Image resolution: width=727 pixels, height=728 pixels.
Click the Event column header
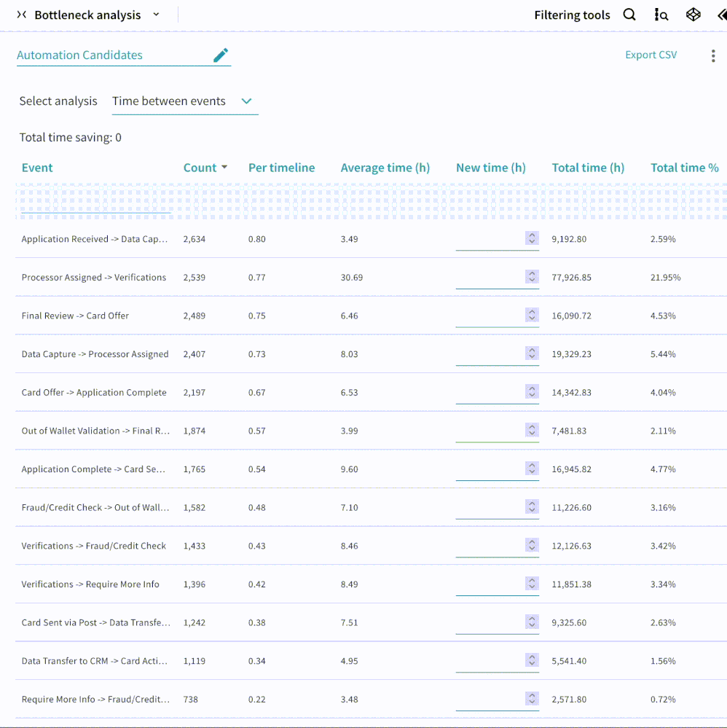(x=37, y=168)
